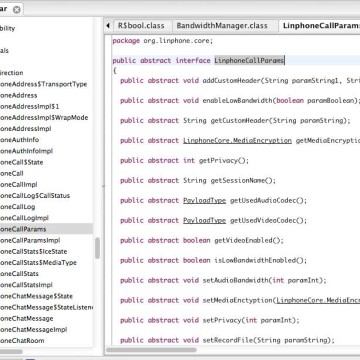This screenshot has height=360, width=360.
Task: Click the class tree horizontal scrollbar
Action: pyautogui.click(x=11, y=351)
